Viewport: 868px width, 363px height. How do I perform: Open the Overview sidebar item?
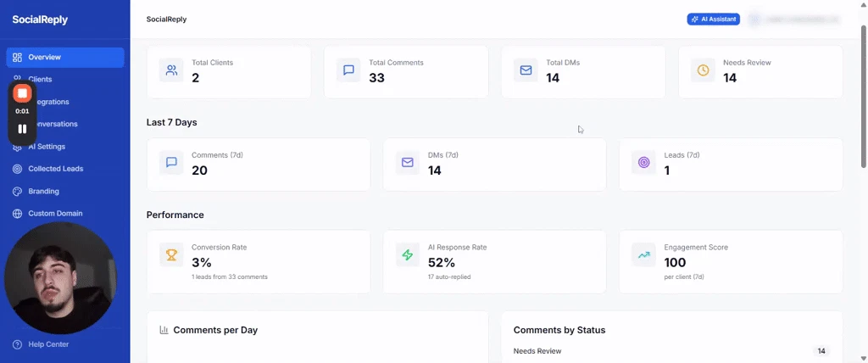click(65, 57)
